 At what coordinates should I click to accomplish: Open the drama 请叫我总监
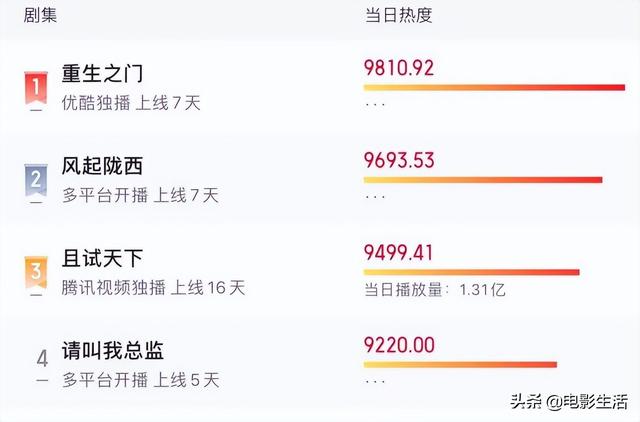tap(113, 351)
